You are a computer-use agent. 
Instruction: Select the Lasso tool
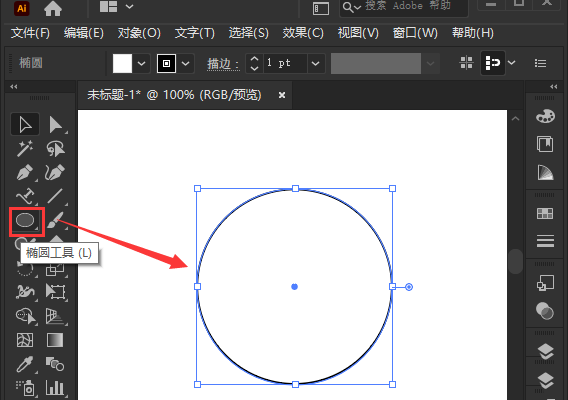(55, 149)
